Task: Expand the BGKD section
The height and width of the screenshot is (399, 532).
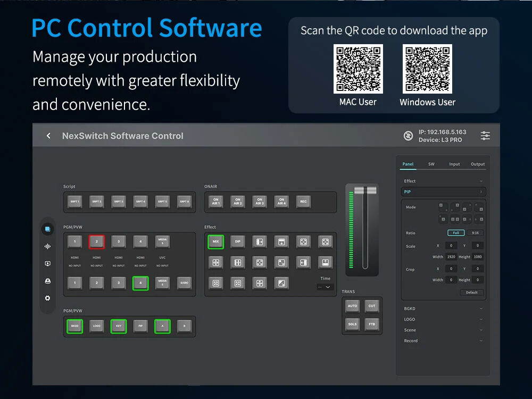Action: click(443, 309)
